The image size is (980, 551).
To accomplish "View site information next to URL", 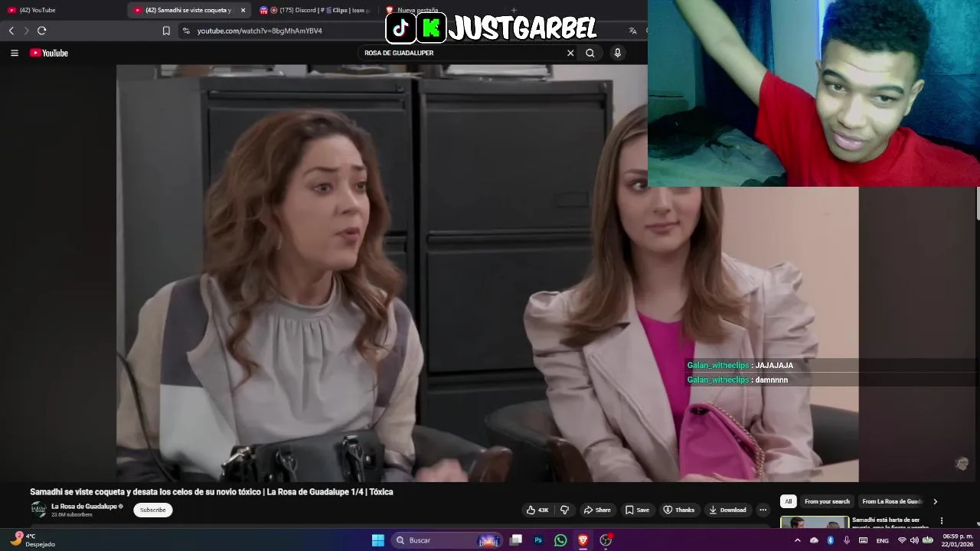I will pos(186,31).
